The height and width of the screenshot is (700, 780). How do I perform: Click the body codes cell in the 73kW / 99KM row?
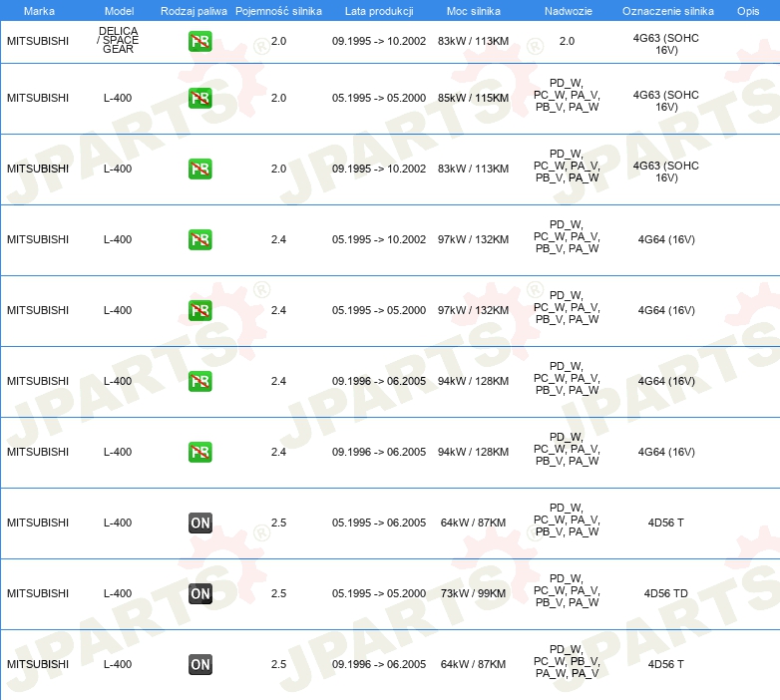coord(567,590)
